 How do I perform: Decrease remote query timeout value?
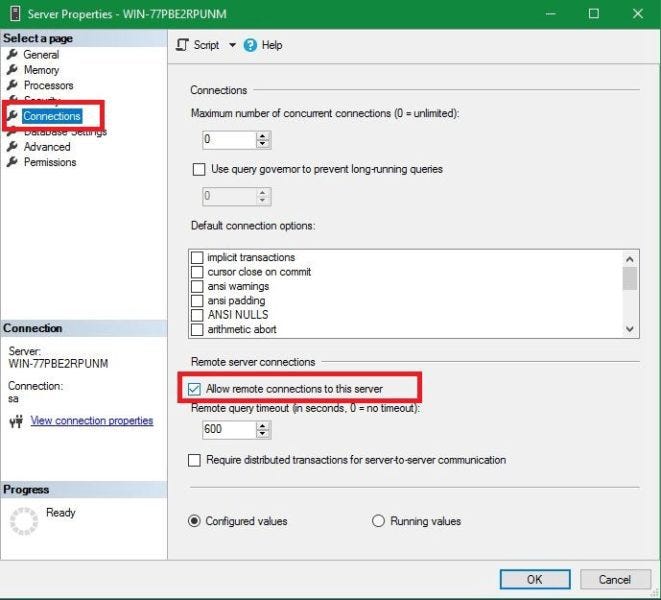pos(263,433)
